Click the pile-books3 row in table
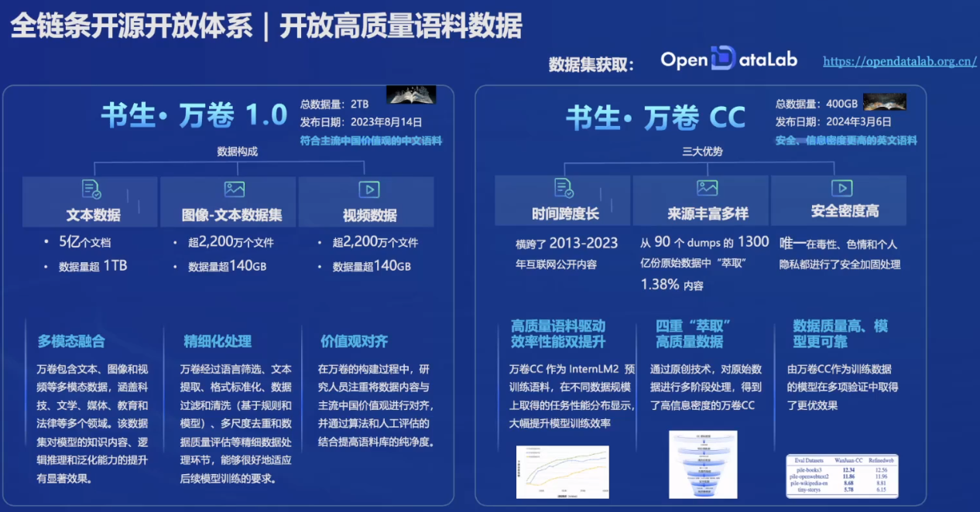 click(x=842, y=469)
